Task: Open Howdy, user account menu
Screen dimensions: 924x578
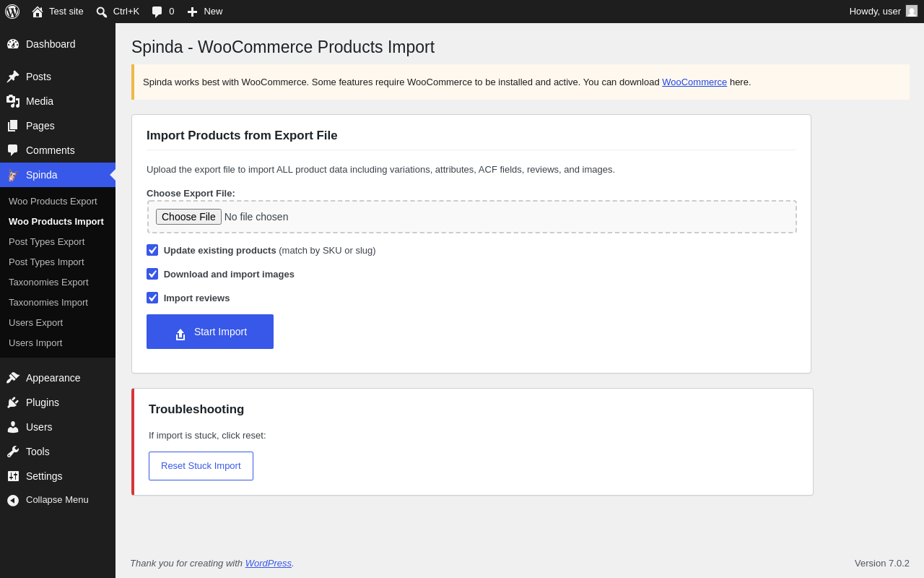Action: click(x=884, y=11)
